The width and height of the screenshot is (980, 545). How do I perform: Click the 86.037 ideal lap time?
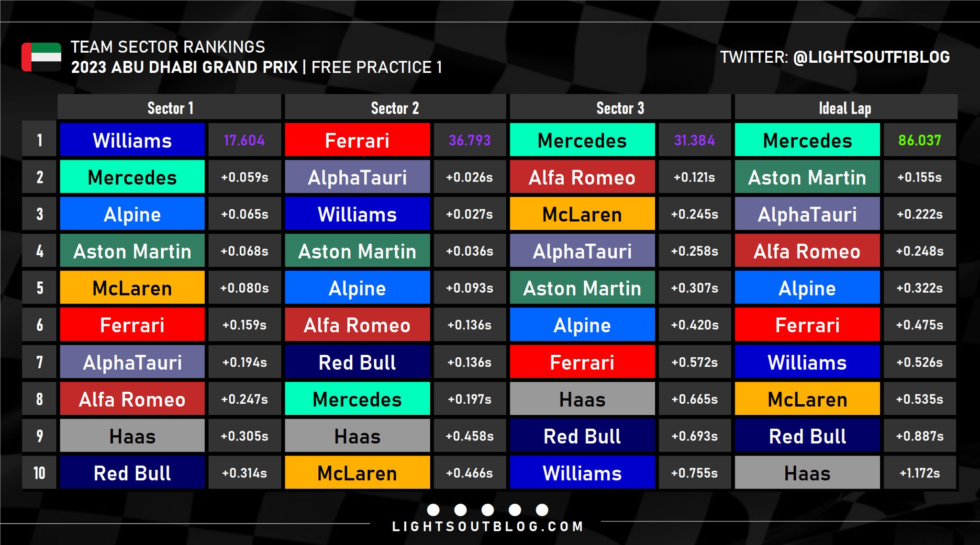pos(920,140)
